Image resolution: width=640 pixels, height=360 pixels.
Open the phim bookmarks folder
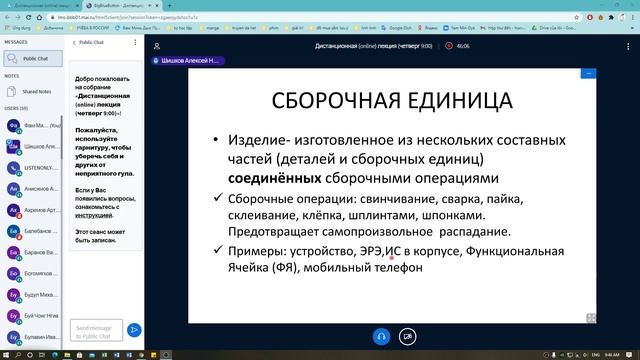pos(271,28)
